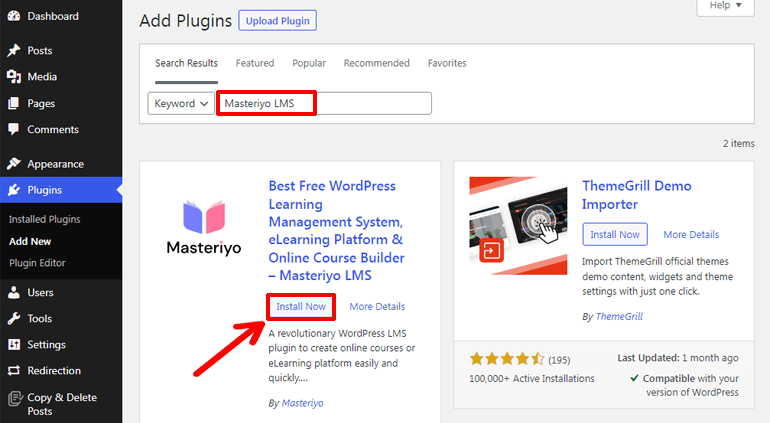Click the '(195)' rating count
The width and height of the screenshot is (770, 423).
point(559,360)
